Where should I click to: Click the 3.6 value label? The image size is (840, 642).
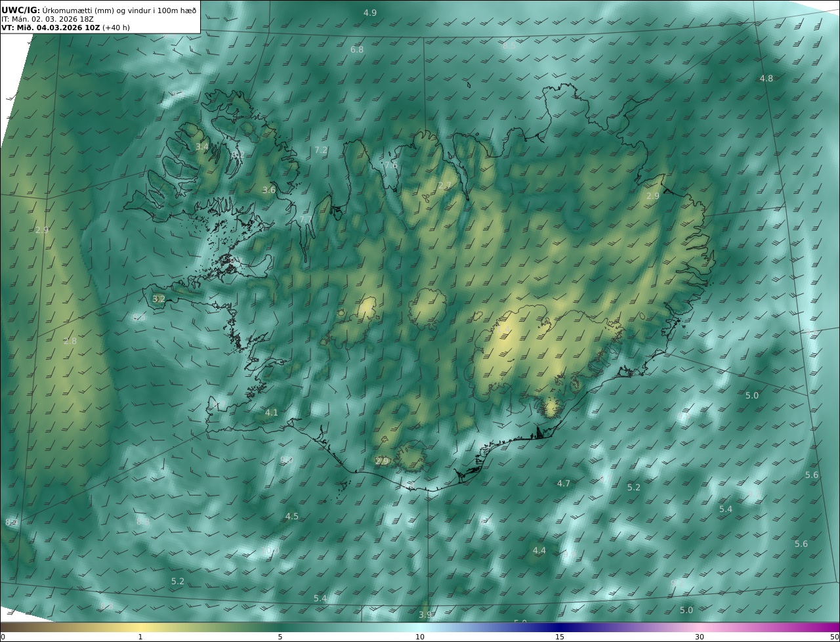269,190
